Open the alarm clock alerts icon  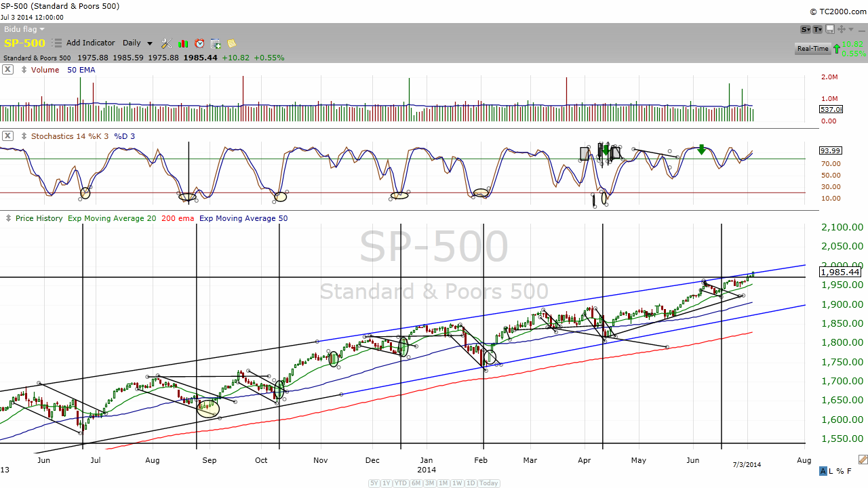pos(199,43)
